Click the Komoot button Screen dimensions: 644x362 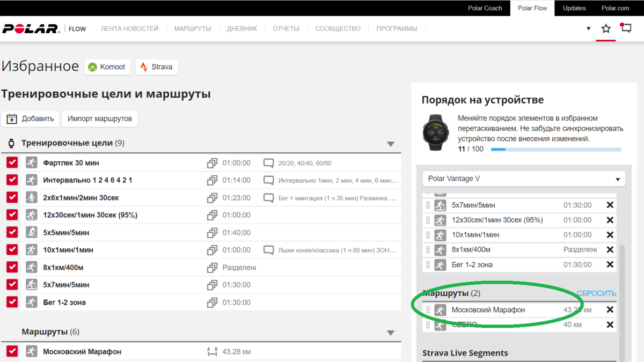click(x=107, y=67)
